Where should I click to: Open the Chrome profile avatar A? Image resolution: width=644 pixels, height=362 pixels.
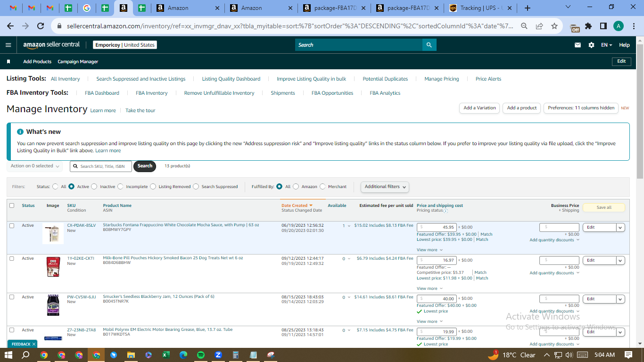coord(618,26)
